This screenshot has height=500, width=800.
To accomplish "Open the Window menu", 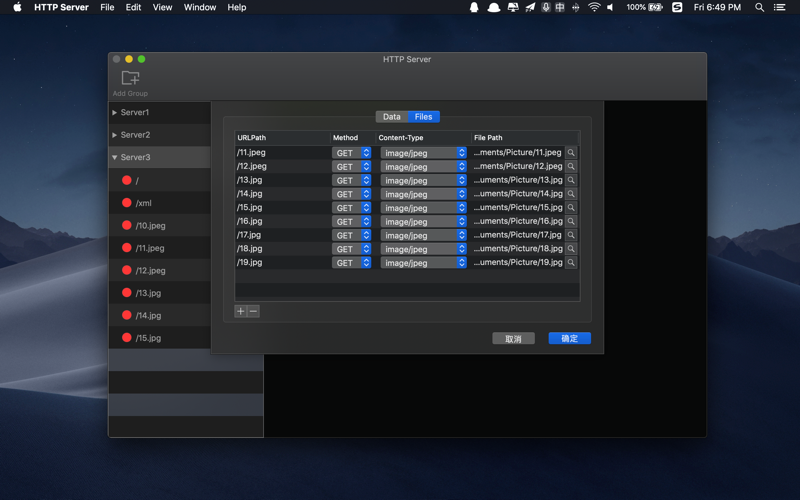I will click(199, 7).
